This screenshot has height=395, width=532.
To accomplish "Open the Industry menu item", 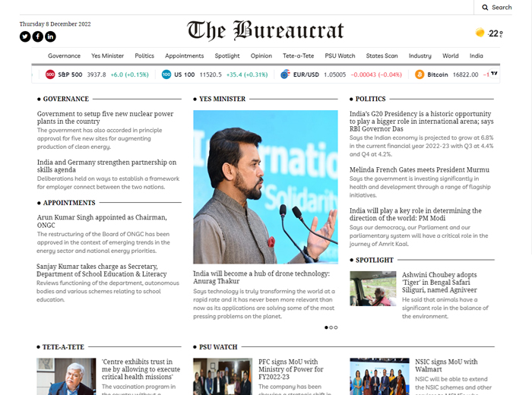I will [420, 56].
